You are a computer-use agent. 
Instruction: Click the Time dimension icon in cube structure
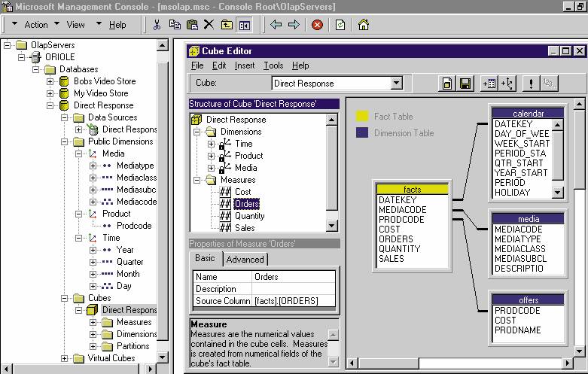[x=225, y=144]
